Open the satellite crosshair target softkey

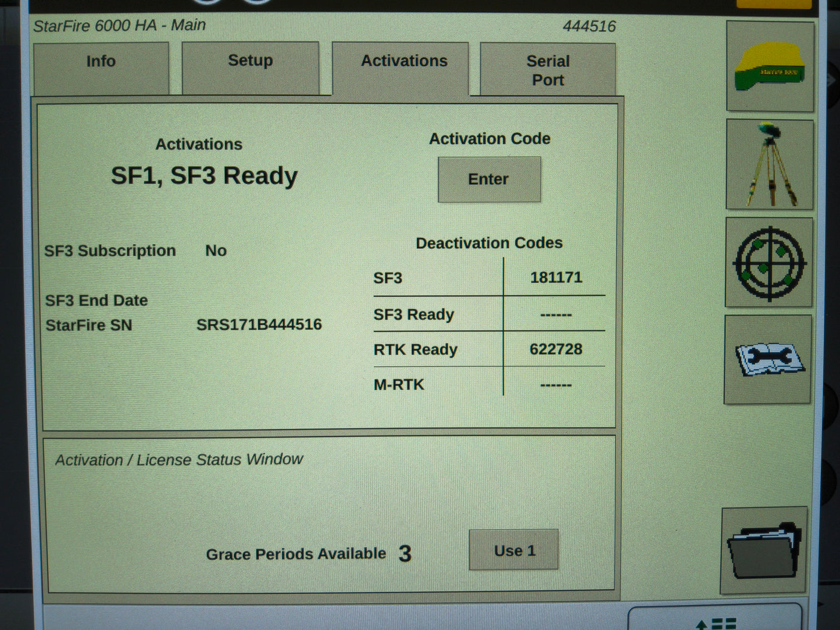pos(769,263)
